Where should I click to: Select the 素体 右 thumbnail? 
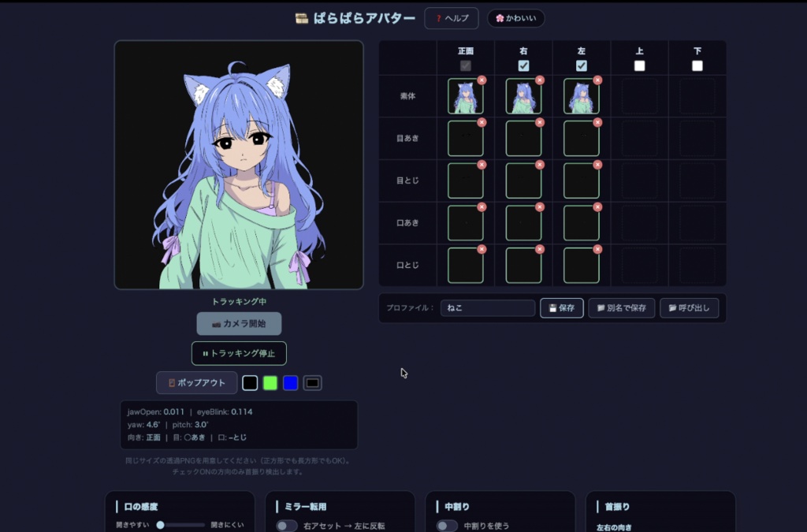523,96
